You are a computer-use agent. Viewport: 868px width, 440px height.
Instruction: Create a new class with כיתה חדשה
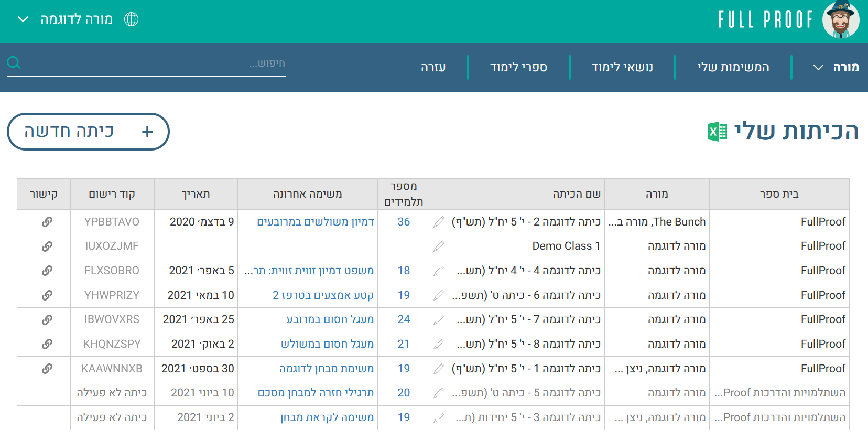pos(88,132)
